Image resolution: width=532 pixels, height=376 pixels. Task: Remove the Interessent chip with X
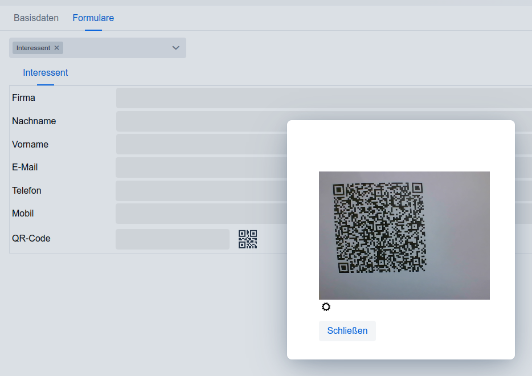(57, 48)
